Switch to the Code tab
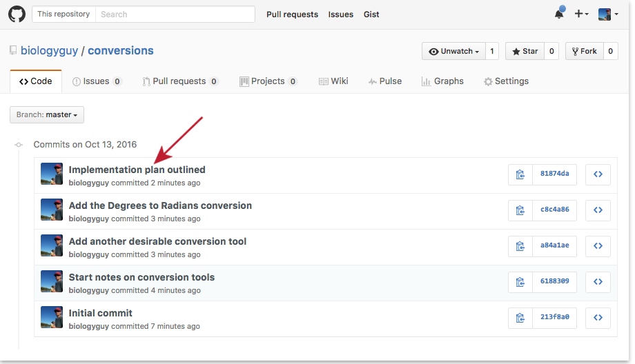Screen dimensions: 635x364 [x=36, y=81]
